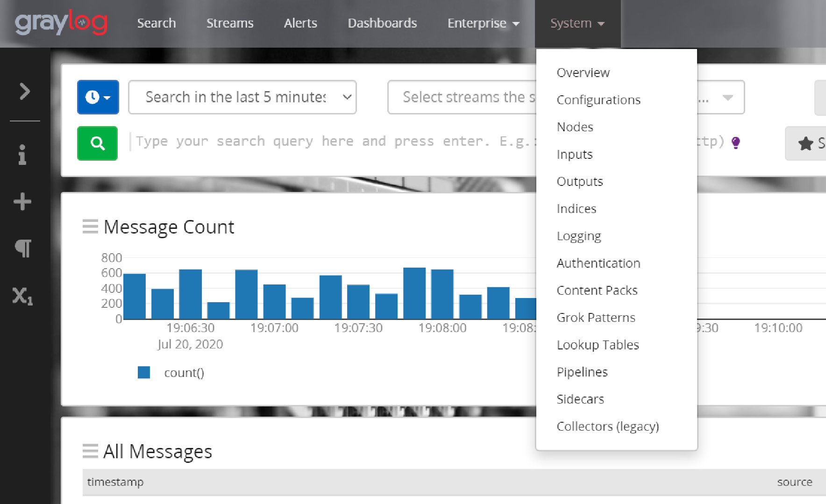Run search with green magnifier button
The width and height of the screenshot is (826, 504).
pos(97,143)
